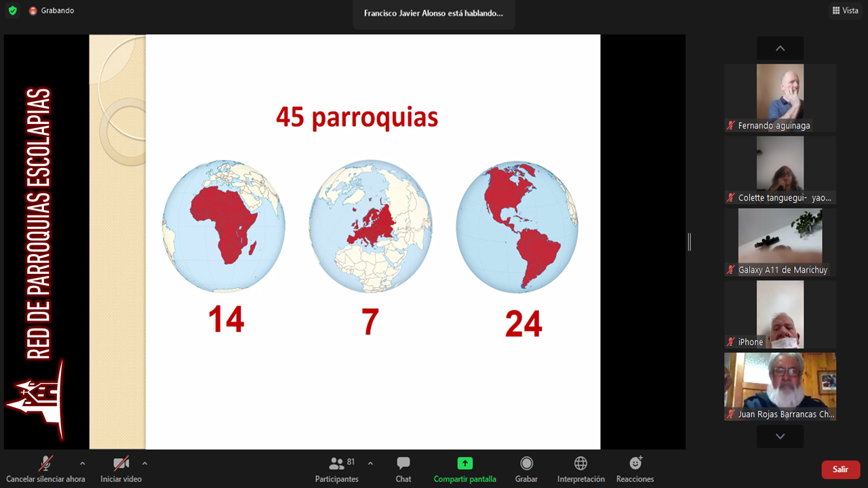Click the Grabar record icon
Screen dimensions: 868x488
(x=526, y=464)
